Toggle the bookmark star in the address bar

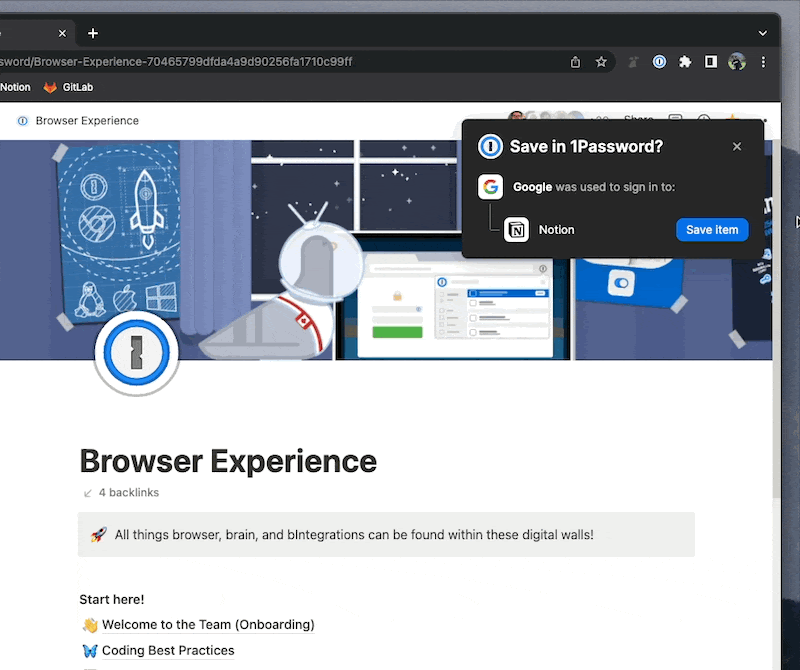601,61
